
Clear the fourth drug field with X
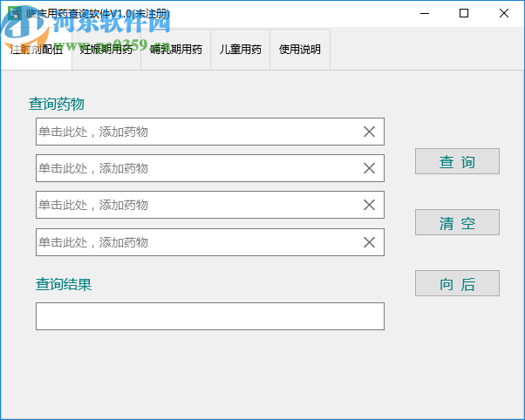(369, 242)
